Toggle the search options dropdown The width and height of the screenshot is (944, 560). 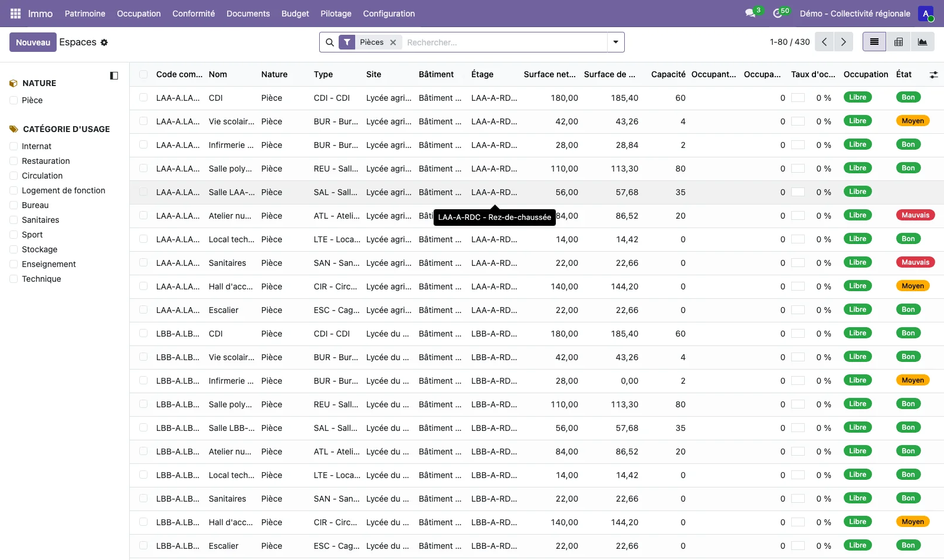pos(616,42)
